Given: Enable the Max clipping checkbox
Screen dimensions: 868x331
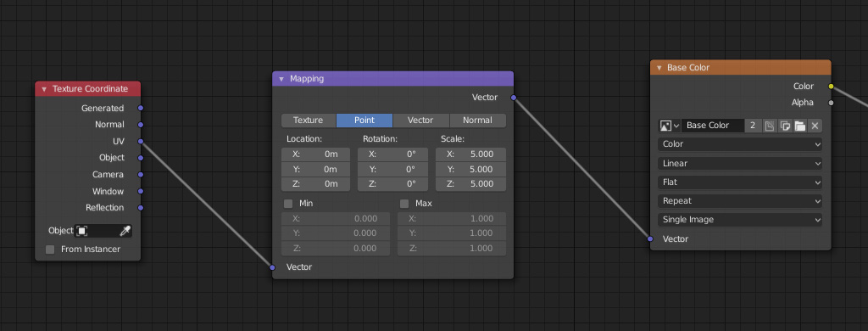Looking at the screenshot, I should coord(404,204).
